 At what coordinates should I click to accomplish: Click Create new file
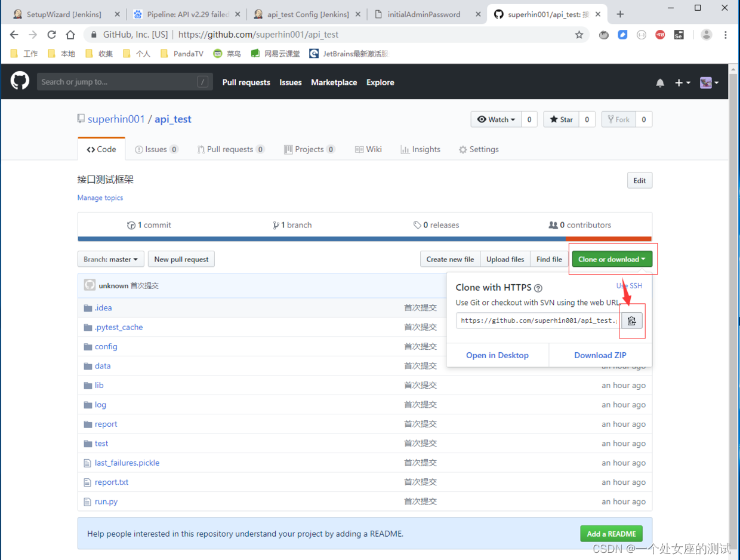[450, 259]
